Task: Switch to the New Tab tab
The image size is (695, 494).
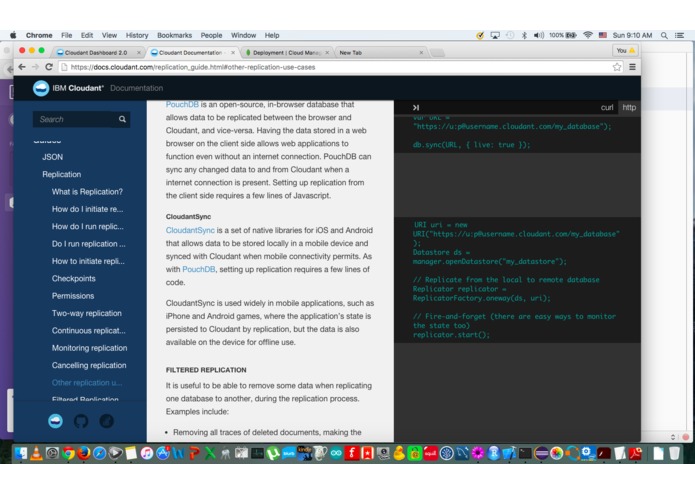Action: pos(381,52)
